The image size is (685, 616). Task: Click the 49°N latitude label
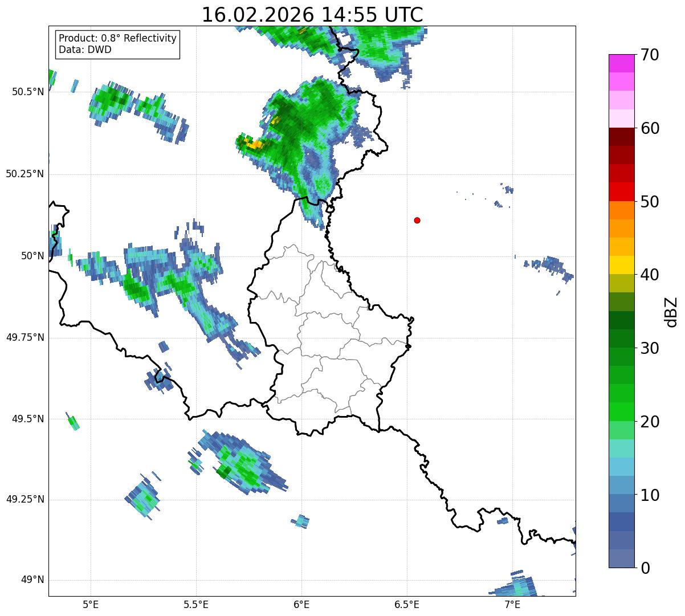click(x=33, y=580)
